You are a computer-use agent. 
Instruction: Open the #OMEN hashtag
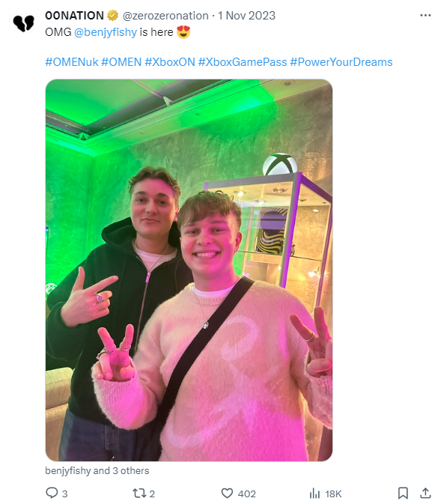(121, 62)
